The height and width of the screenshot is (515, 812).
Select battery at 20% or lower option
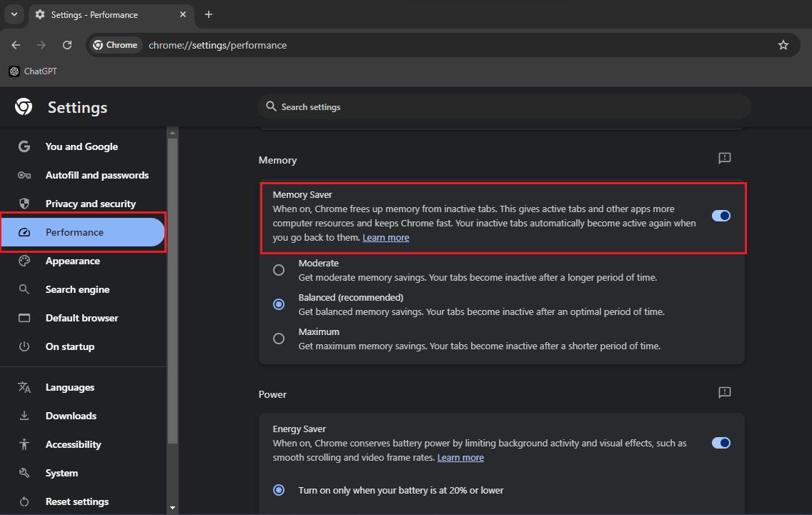click(x=279, y=490)
